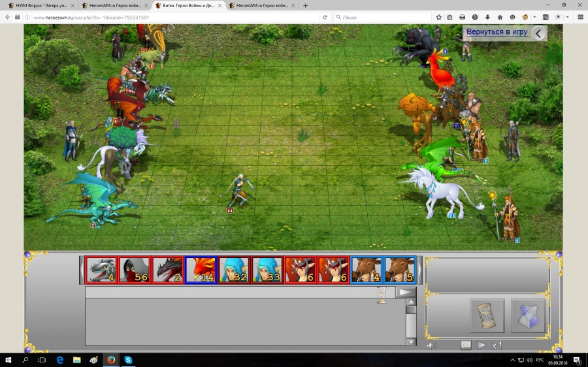Reload the page
The width and height of the screenshot is (588, 367).
click(325, 17)
